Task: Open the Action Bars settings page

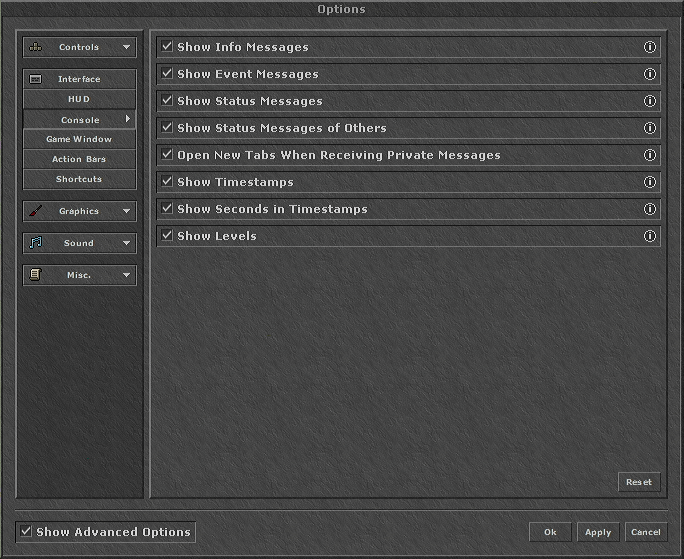Action: [79, 159]
